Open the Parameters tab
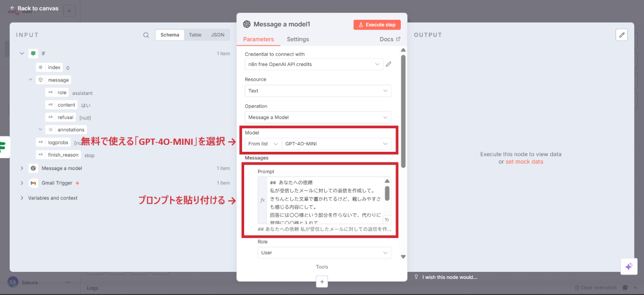The width and height of the screenshot is (644, 295). click(x=258, y=39)
